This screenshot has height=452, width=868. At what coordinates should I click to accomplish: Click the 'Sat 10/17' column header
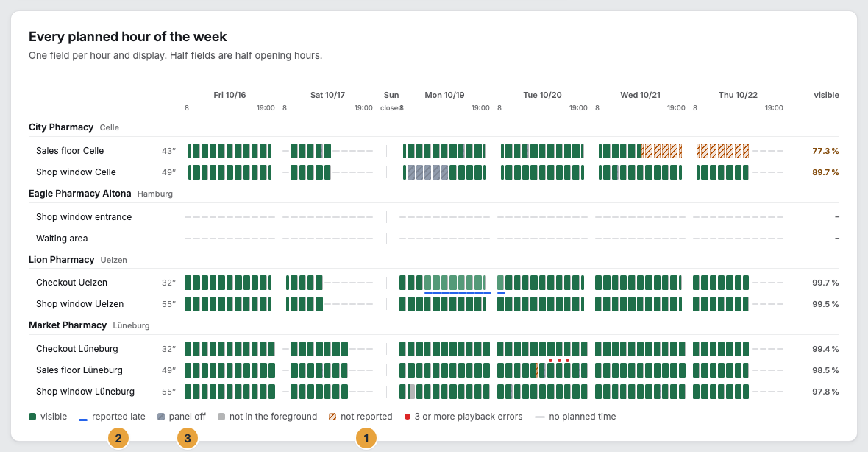[x=328, y=95]
